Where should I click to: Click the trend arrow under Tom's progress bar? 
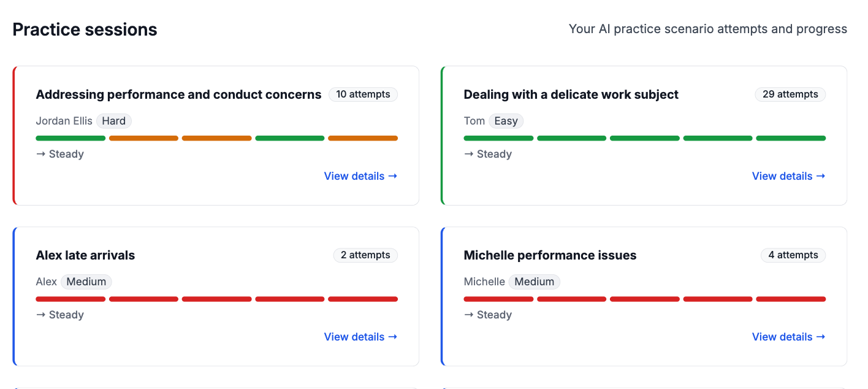coord(469,153)
